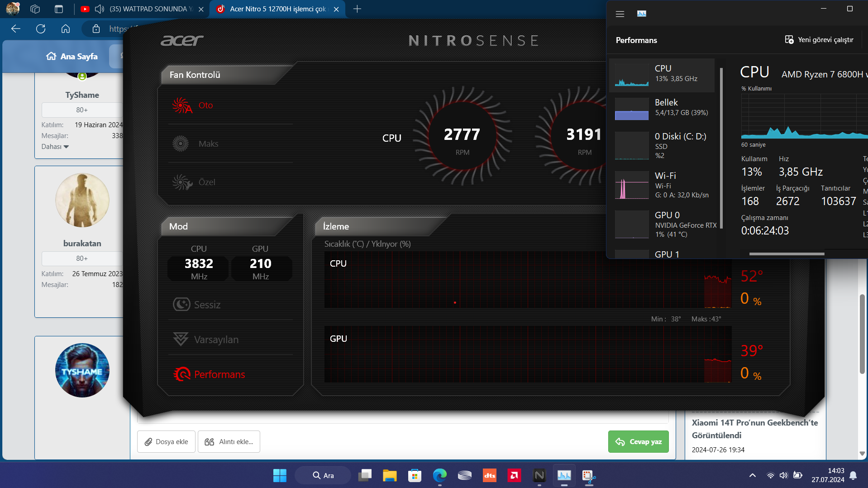This screenshot has width=868, height=488.
Task: Click the browser Home icon
Action: tap(66, 29)
